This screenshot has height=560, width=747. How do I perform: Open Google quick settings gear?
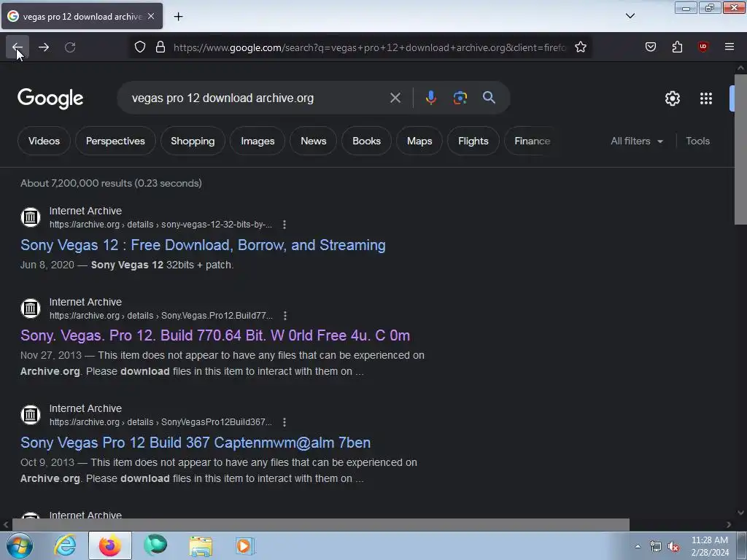(672, 98)
